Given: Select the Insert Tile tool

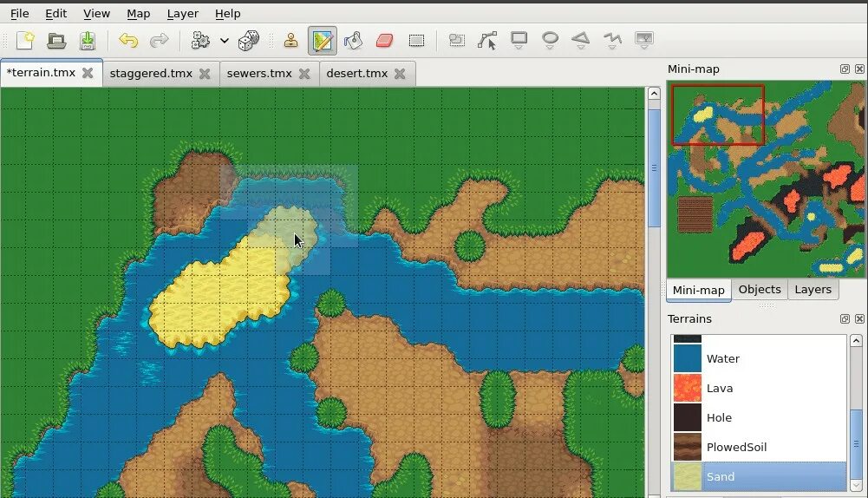Looking at the screenshot, I should [643, 41].
